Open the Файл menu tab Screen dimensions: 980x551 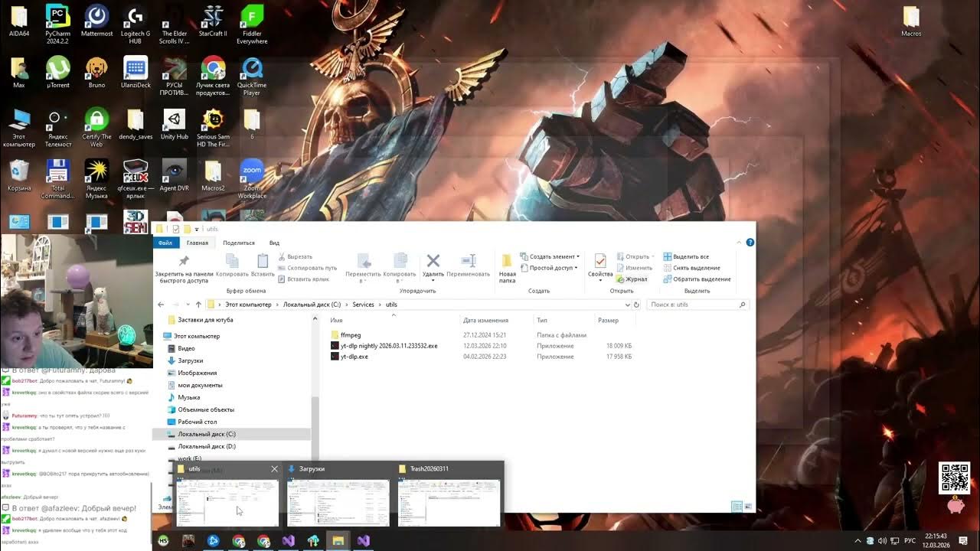click(x=165, y=243)
